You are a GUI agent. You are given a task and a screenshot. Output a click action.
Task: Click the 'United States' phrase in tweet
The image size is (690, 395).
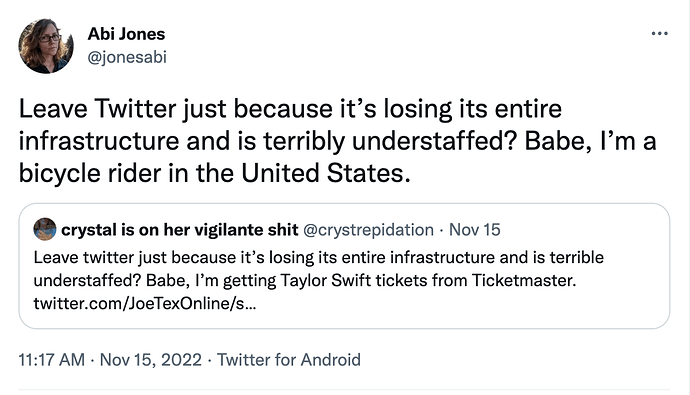[322, 173]
